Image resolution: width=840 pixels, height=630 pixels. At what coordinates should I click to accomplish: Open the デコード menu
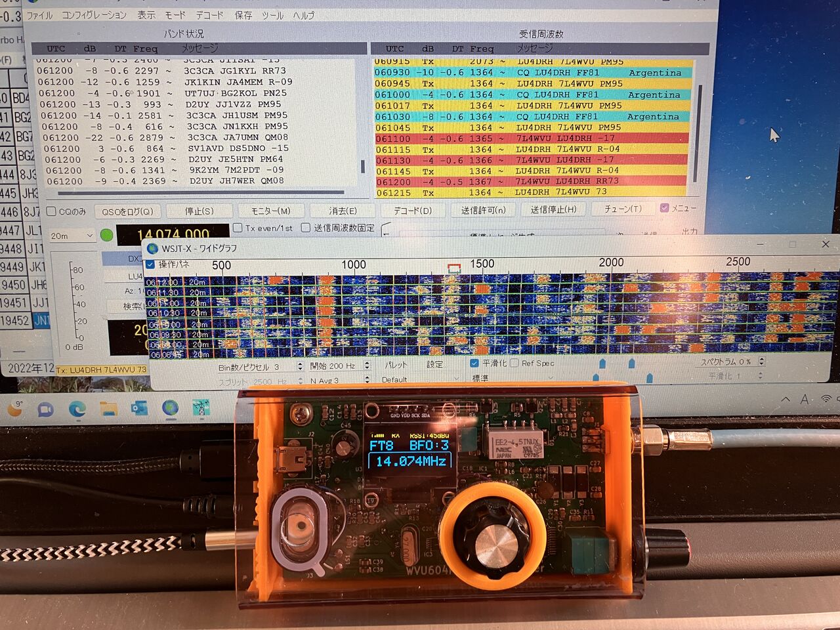209,15
